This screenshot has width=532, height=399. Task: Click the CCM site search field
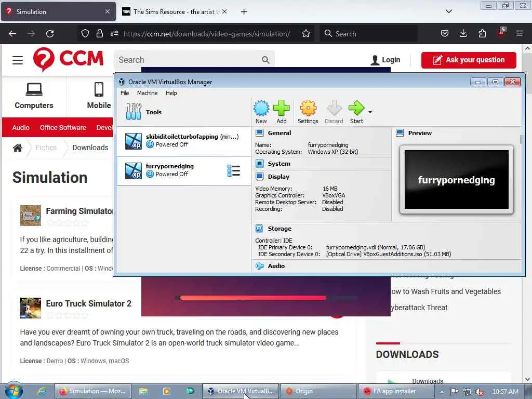click(x=188, y=60)
